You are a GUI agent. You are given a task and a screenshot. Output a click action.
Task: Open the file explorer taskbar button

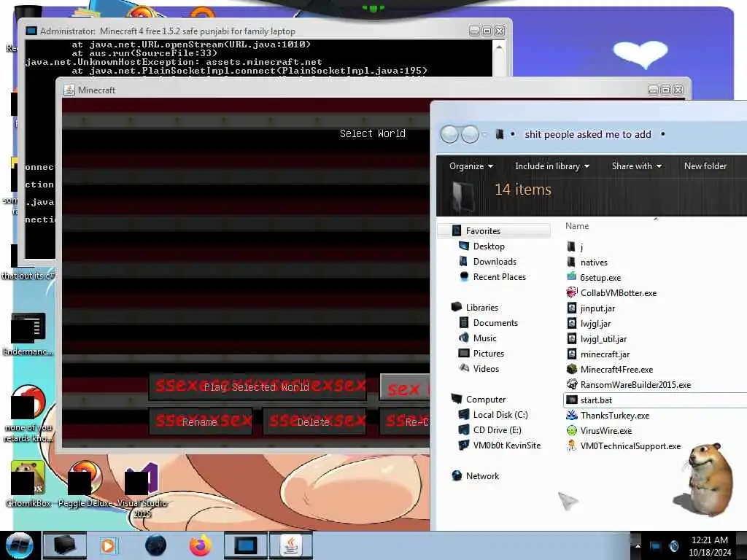click(x=65, y=545)
